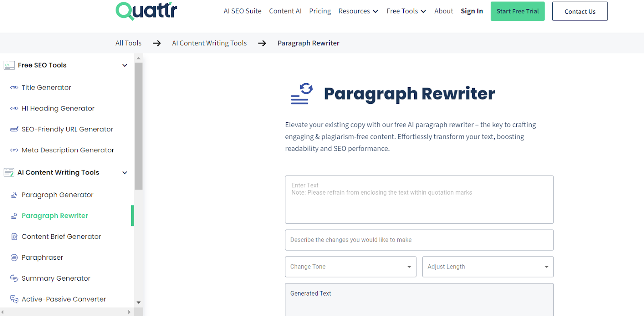Click the Paragraph Rewriter heading icon
This screenshot has width=644, height=316.
302,94
